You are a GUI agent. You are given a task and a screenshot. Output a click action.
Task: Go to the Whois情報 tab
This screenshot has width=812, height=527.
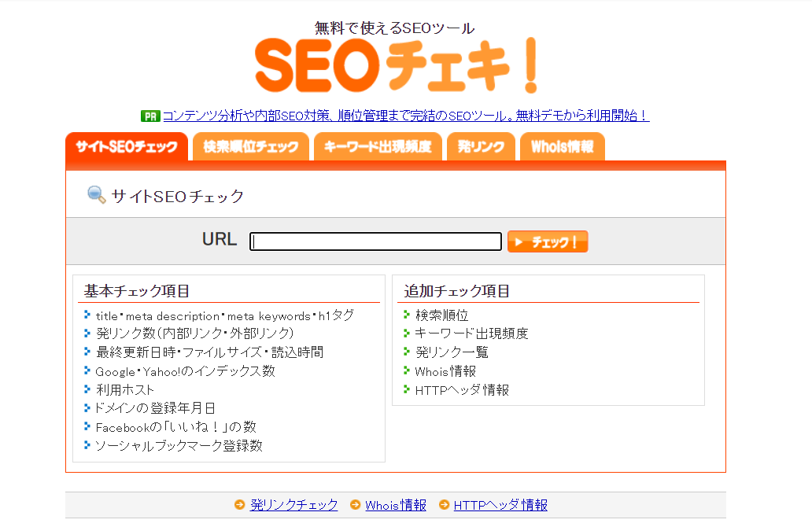point(562,147)
